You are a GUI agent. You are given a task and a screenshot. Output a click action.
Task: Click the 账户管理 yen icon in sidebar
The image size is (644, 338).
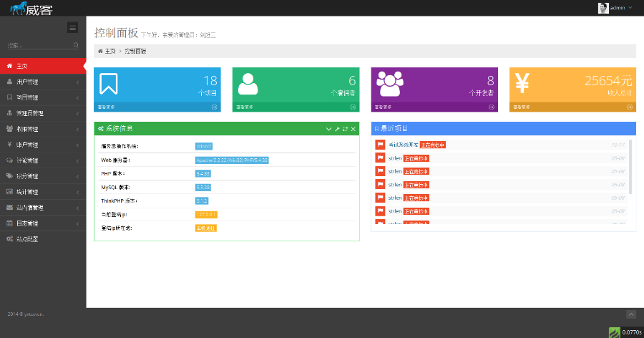[x=9, y=145]
